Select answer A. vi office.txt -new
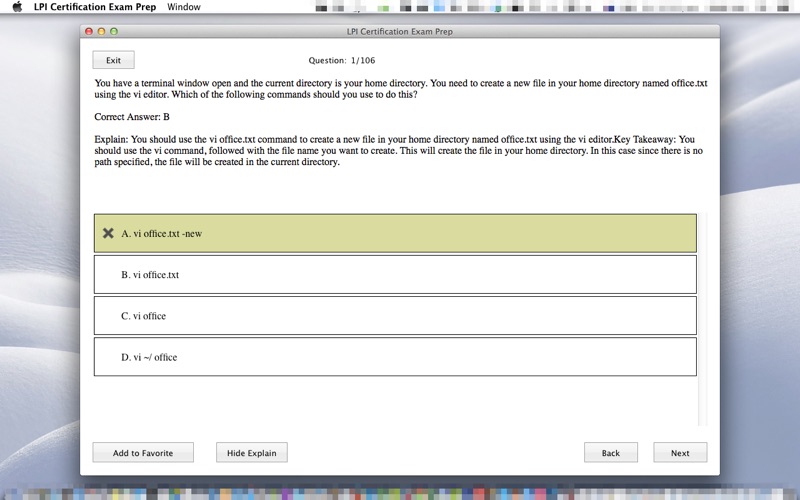Screen dimensions: 800x500 coord(395,233)
